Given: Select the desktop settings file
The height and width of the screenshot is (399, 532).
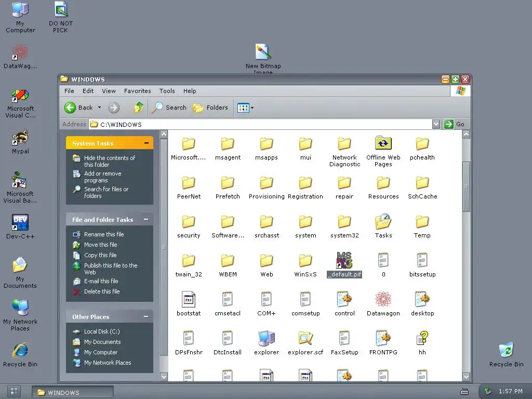Looking at the screenshot, I should coord(422,304).
